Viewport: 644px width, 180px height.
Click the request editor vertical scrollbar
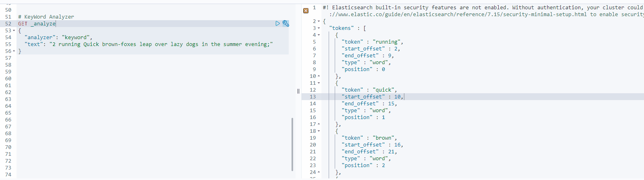pyautogui.click(x=292, y=144)
